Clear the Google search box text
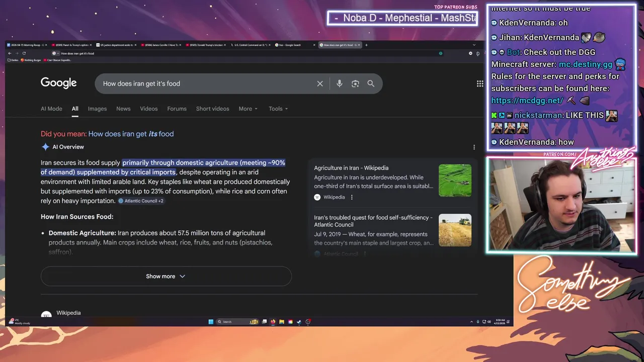Screen dimensions: 644x362 click(320, 83)
